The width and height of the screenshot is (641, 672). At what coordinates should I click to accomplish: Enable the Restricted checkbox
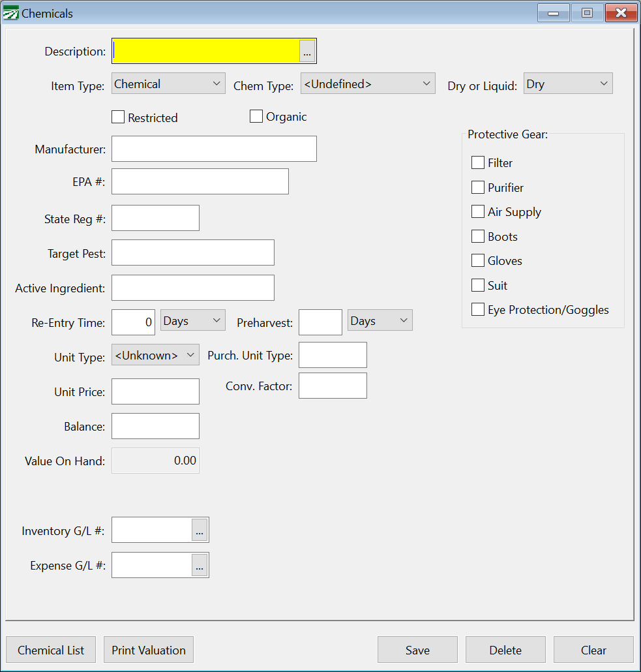click(118, 117)
